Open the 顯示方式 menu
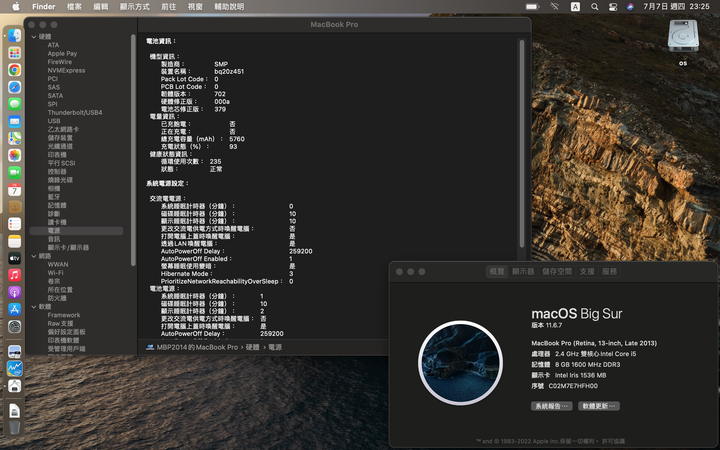Screen dimensions: 720x450 [x=135, y=6]
